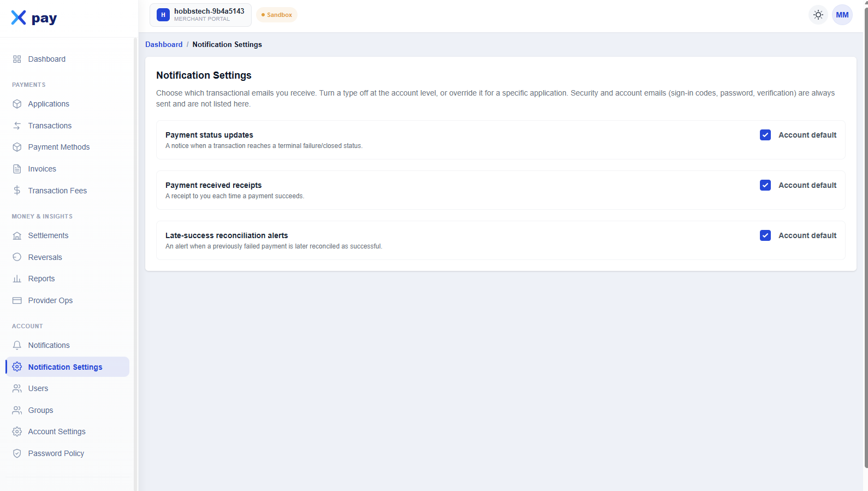
Task: Click the Transaction Fees dollar icon
Action: click(17, 191)
